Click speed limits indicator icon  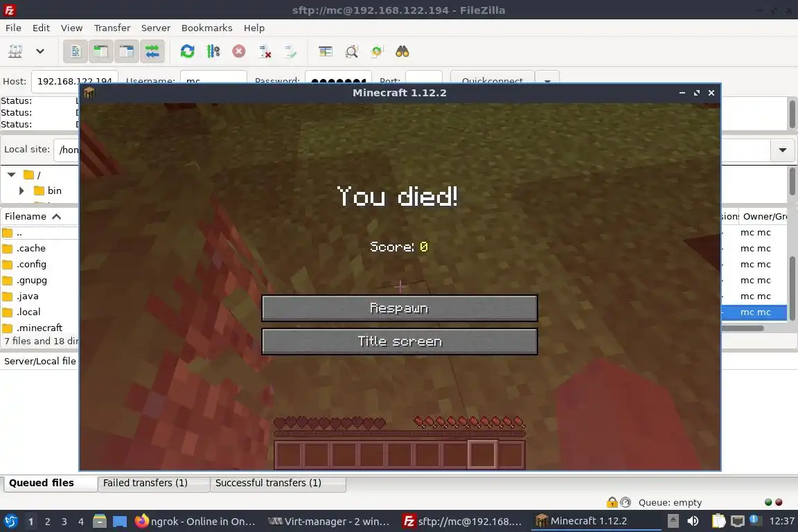click(626, 502)
